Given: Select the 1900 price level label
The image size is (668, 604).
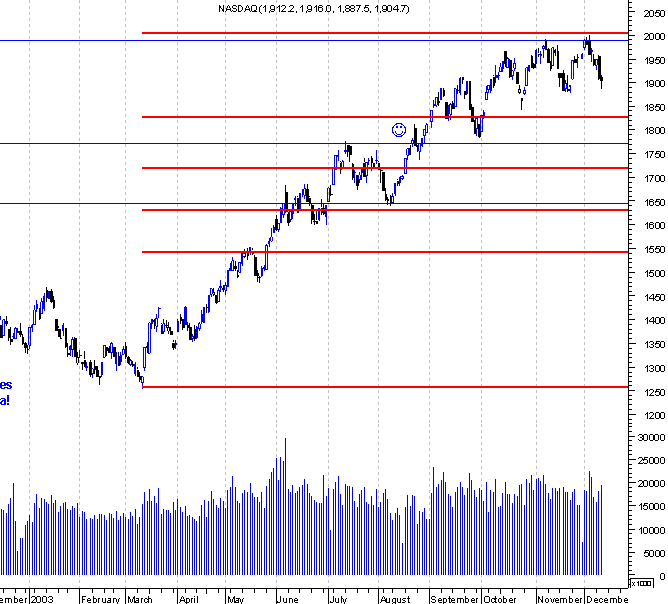Looking at the screenshot, I should point(654,83).
